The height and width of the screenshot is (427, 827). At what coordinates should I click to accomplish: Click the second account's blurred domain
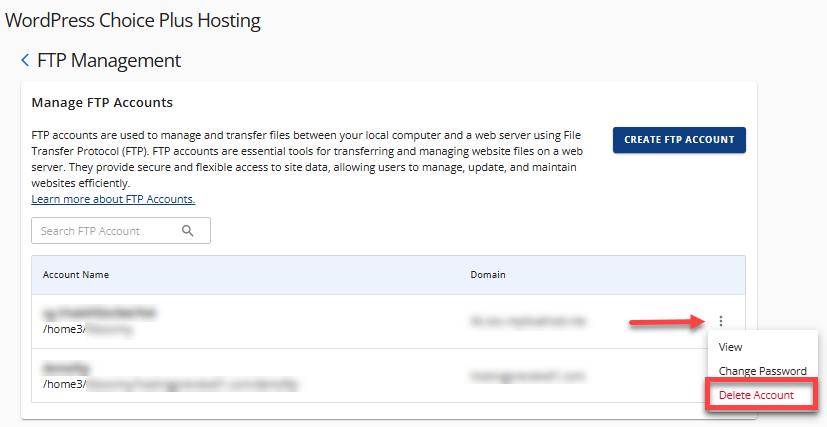(526, 376)
